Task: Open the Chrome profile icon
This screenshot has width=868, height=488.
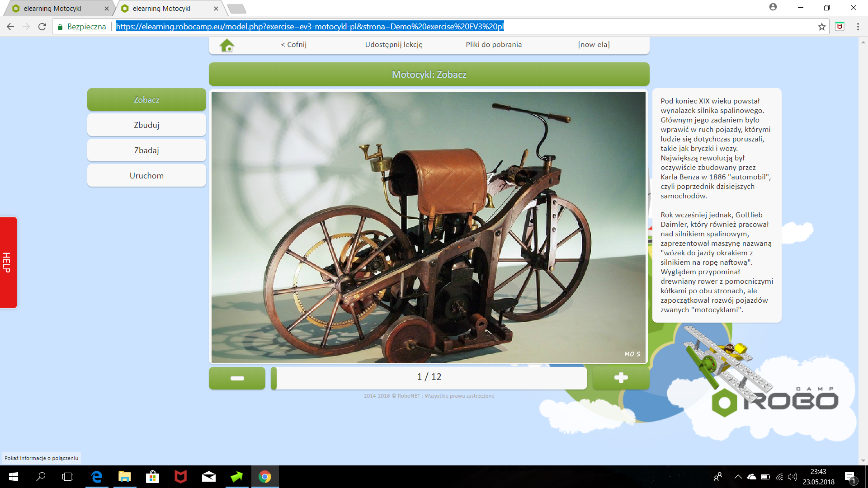Action: click(x=773, y=7)
